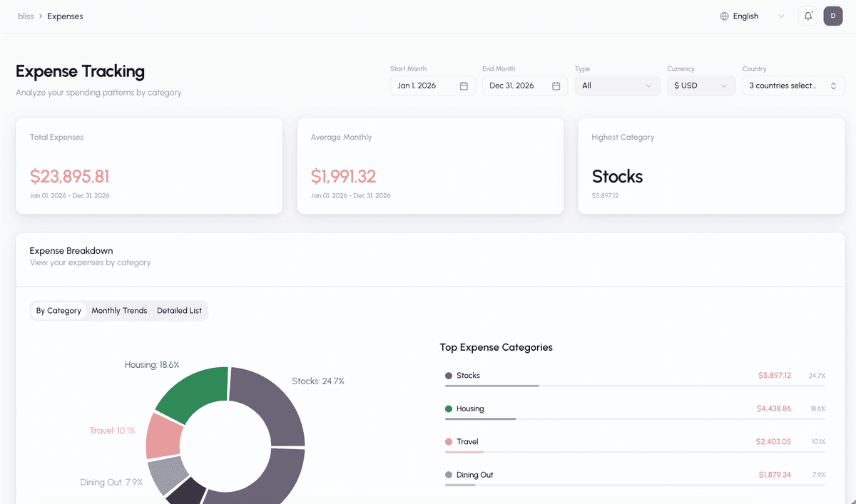Viewport: 856px width, 504px height.
Task: Toggle the Stocks category via its legend dot
Action: pyautogui.click(x=449, y=375)
